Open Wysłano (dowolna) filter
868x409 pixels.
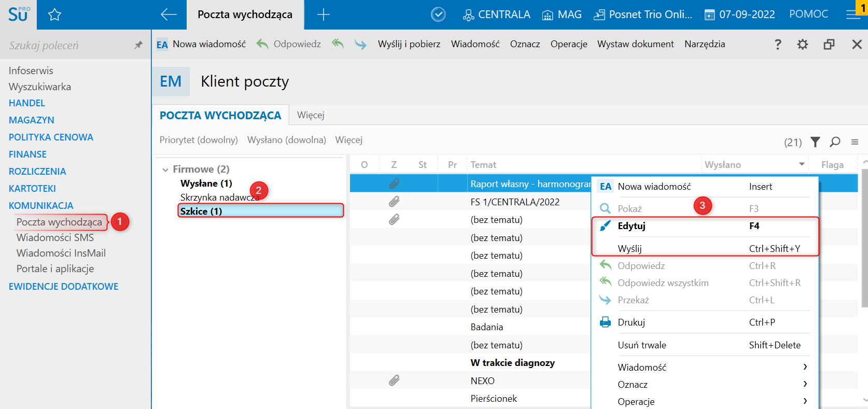[287, 140]
